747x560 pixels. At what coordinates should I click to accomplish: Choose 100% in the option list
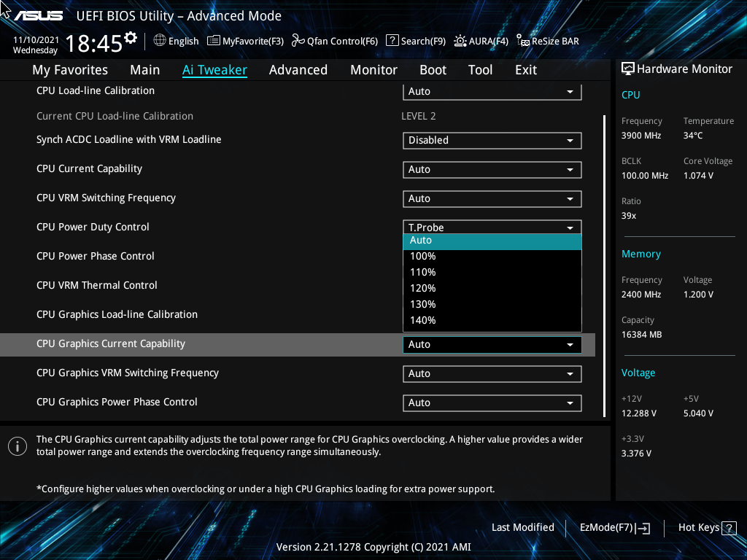492,256
